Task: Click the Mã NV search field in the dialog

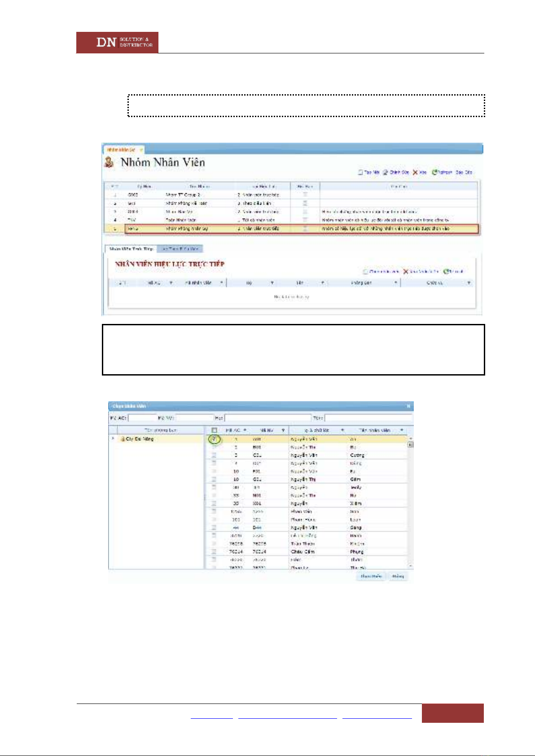Action: (194, 418)
